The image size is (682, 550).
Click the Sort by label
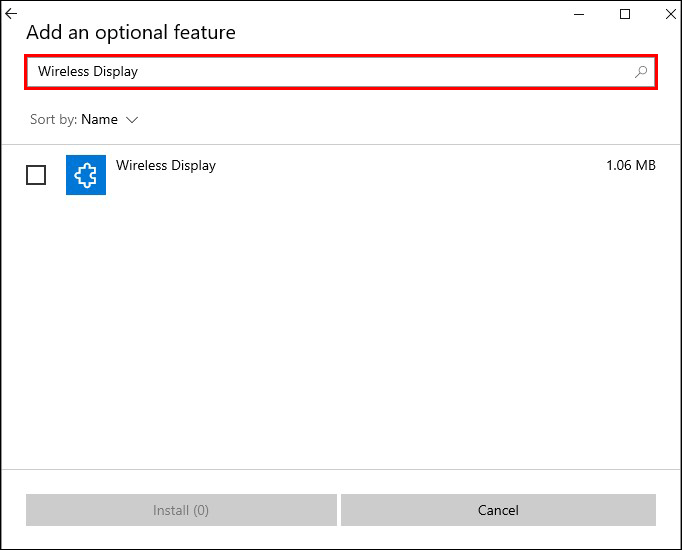tap(53, 120)
